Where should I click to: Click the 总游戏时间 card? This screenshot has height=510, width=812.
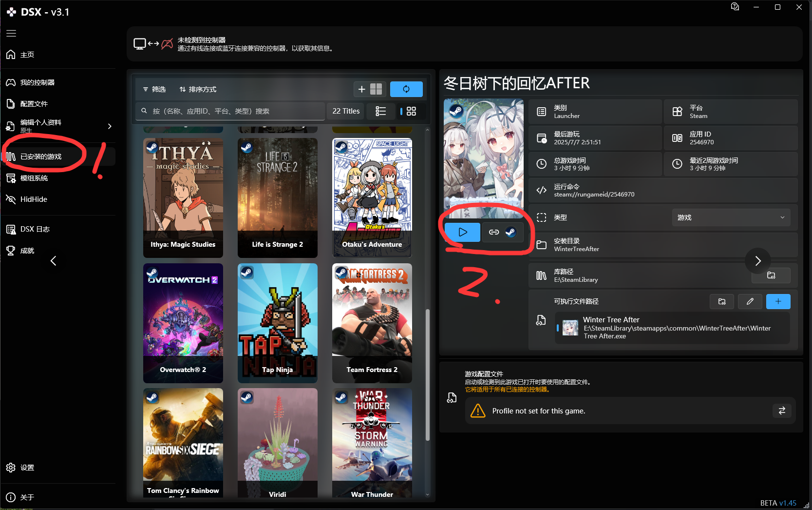tap(595, 164)
